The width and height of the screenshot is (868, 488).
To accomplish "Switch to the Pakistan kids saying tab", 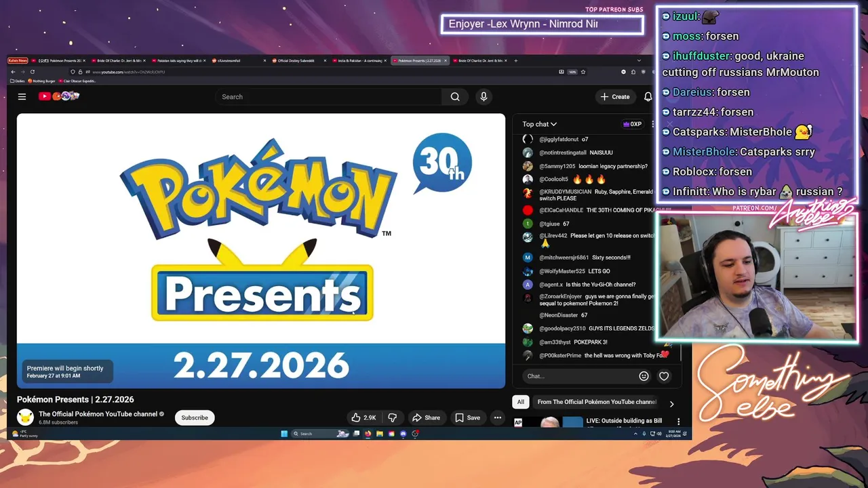I will tap(178, 60).
